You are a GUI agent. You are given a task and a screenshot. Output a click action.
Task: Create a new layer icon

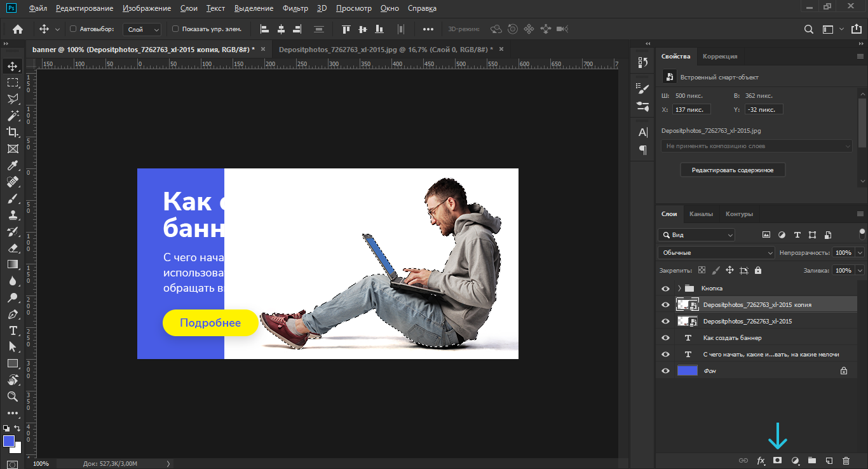(x=829, y=460)
